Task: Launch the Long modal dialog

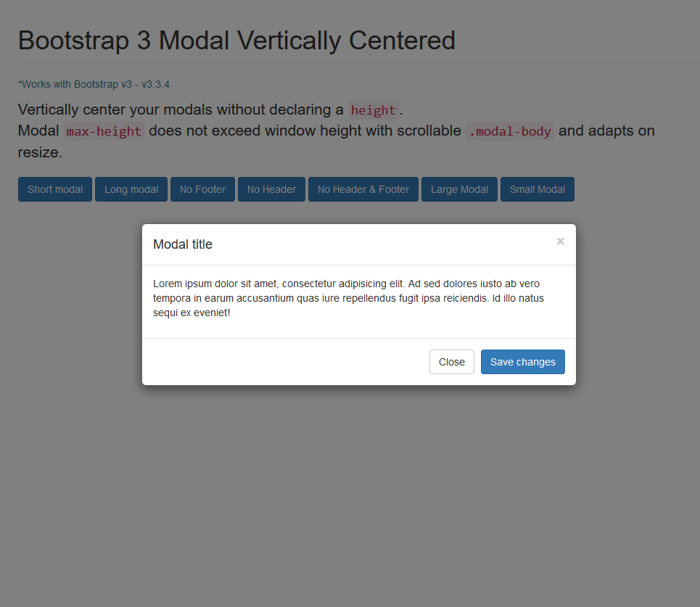Action: tap(131, 189)
